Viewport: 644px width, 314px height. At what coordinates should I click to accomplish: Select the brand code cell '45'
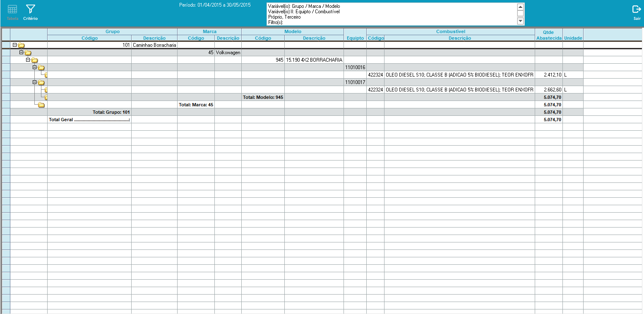pyautogui.click(x=196, y=53)
